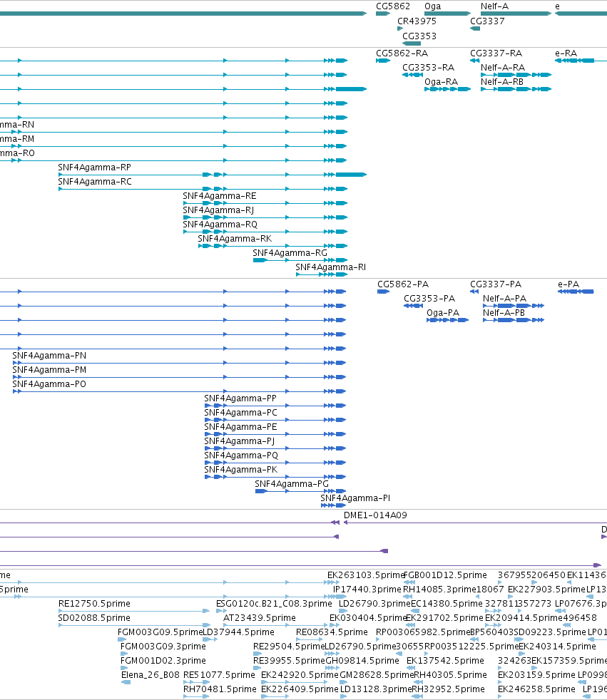Click transcript SNF4Agamma-RK label

(x=235, y=239)
